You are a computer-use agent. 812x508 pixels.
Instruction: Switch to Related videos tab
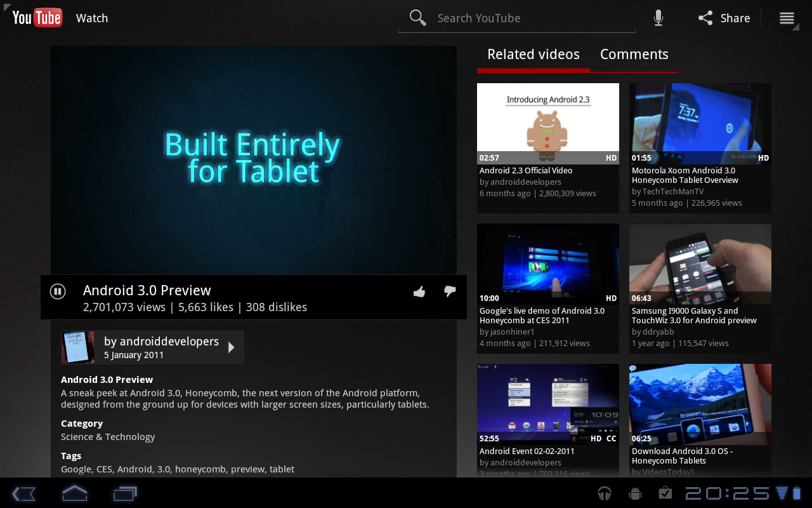[533, 55]
